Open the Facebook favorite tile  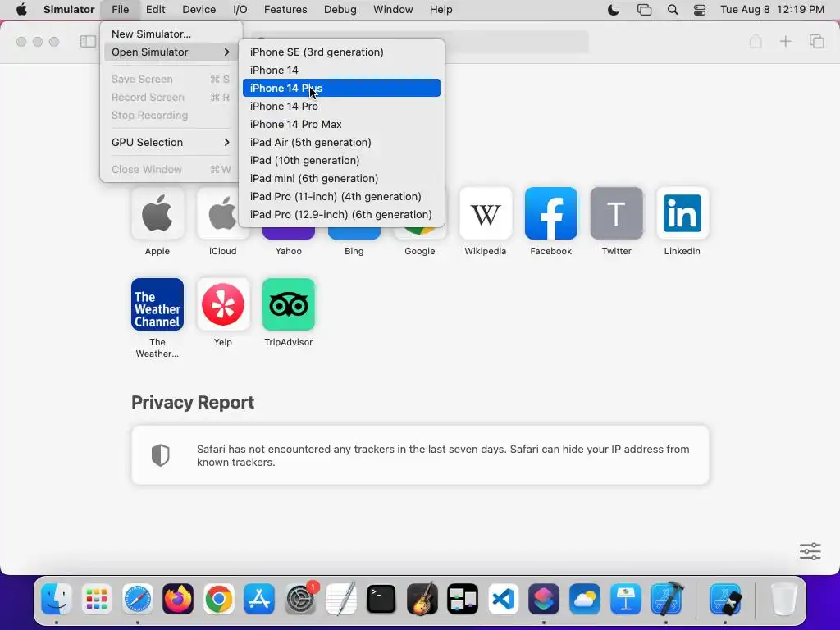pos(550,213)
